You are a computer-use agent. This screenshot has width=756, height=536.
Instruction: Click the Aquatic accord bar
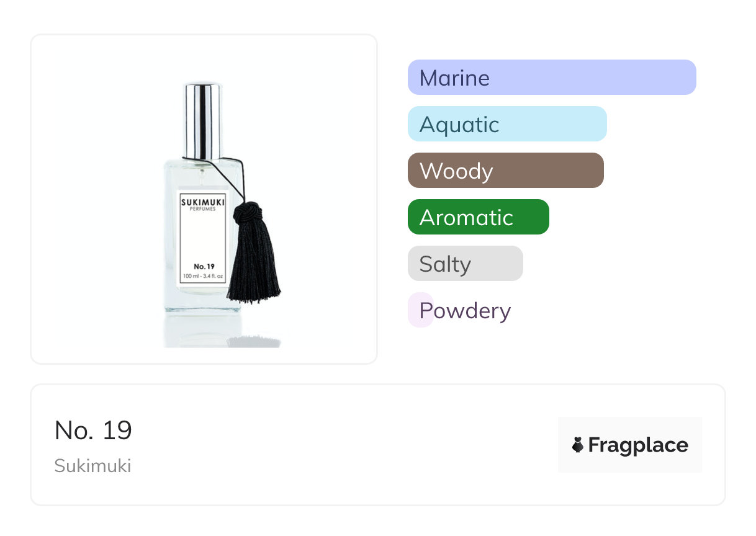pos(506,124)
